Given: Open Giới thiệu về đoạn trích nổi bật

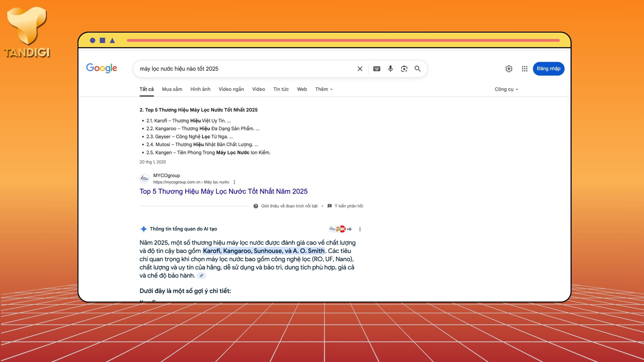Looking at the screenshot, I should (x=289, y=206).
